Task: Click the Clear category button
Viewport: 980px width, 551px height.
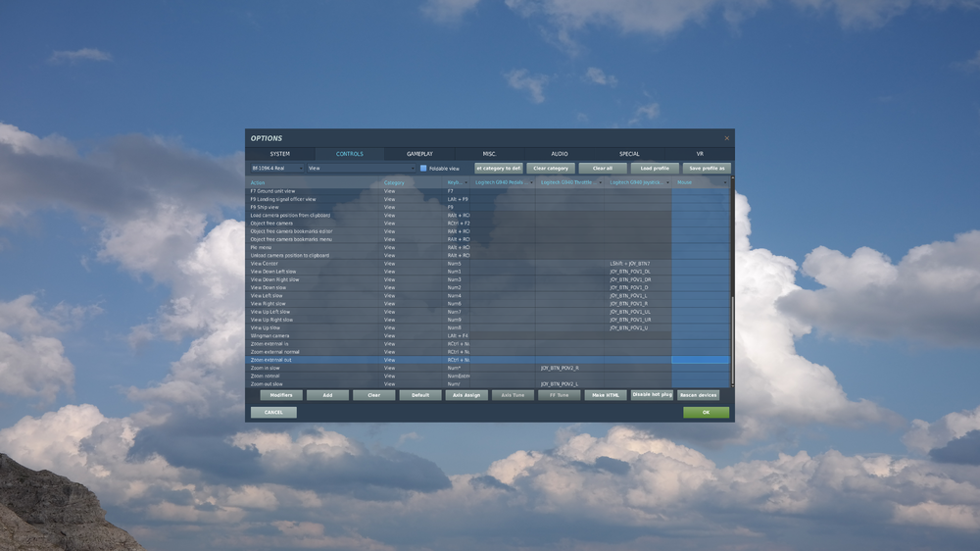Action: point(551,169)
